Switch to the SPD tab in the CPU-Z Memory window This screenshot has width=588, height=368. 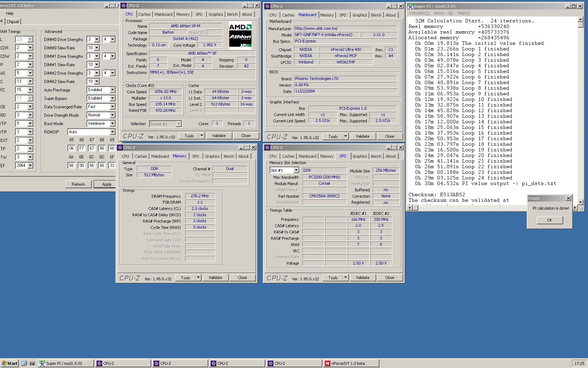tap(195, 156)
